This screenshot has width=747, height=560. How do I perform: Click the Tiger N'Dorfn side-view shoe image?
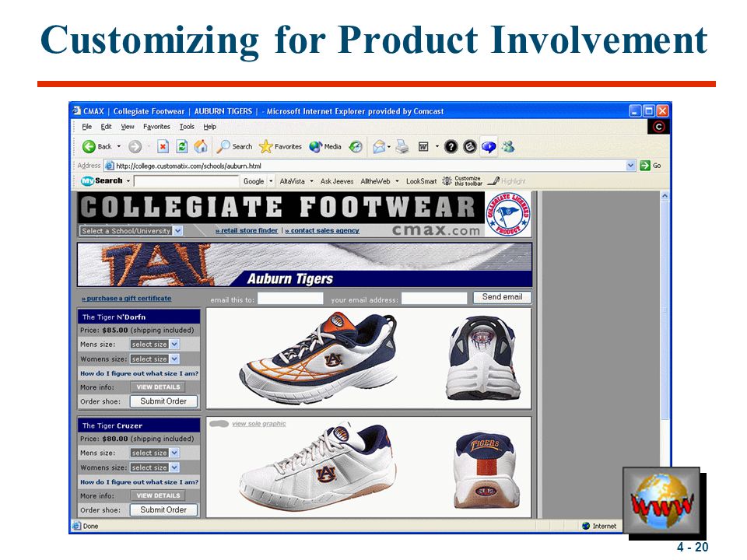point(318,357)
